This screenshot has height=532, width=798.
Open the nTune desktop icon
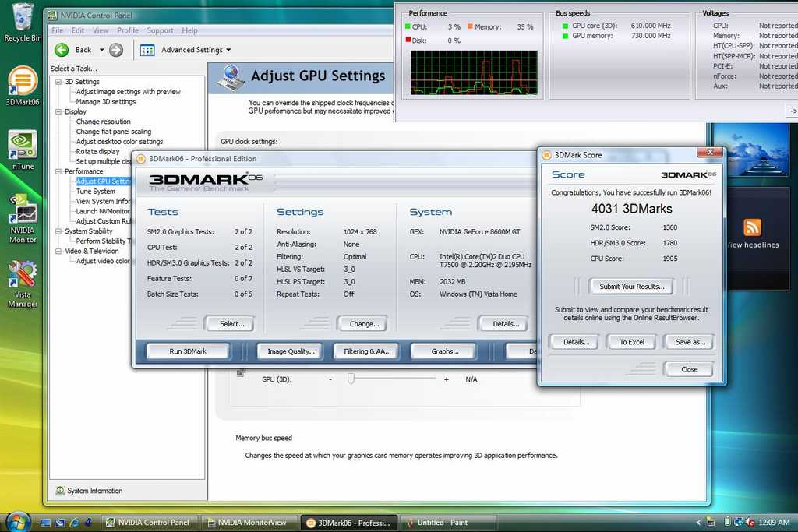[x=23, y=145]
